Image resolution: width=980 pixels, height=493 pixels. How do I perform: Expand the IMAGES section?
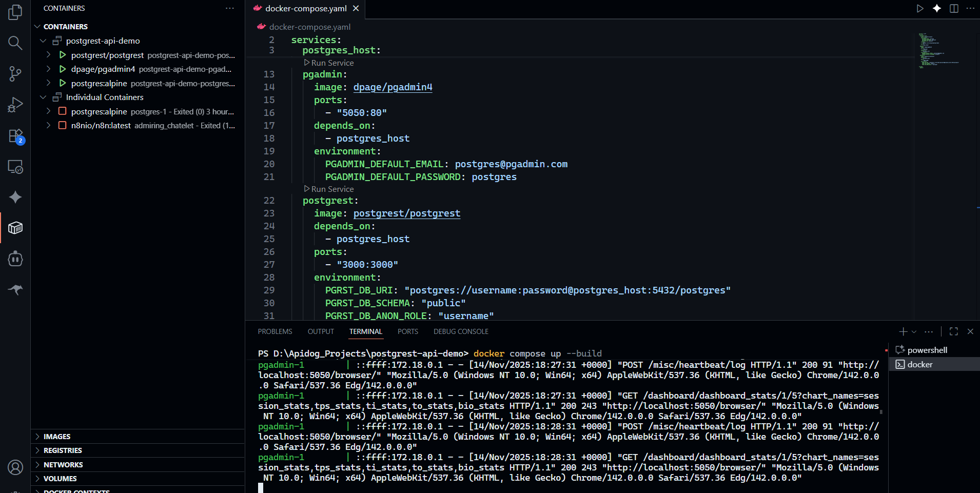57,436
